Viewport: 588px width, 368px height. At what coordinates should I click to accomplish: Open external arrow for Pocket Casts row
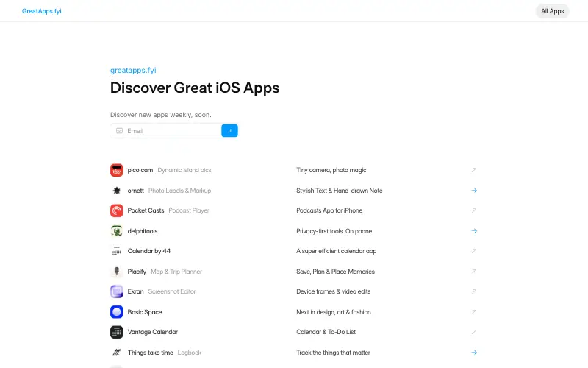pyautogui.click(x=474, y=210)
